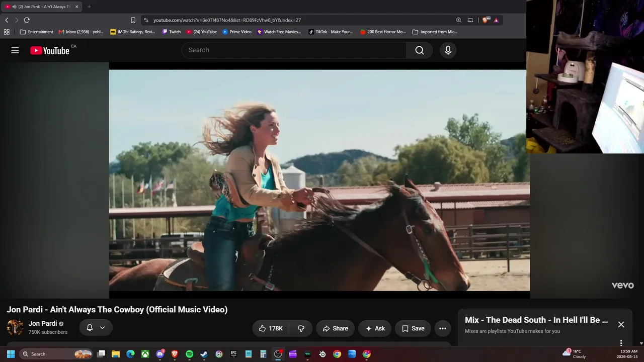
Task: Open the weather widget showing 16°C Cloudy
Action: (574, 354)
